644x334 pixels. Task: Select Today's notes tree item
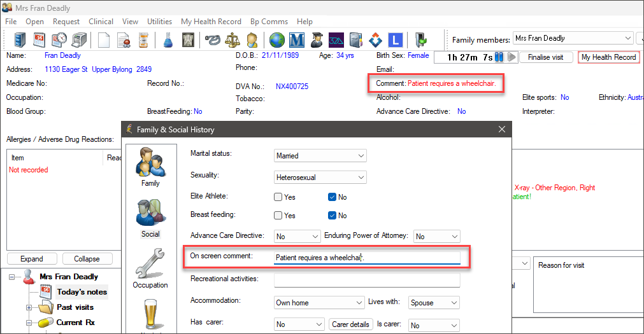[82, 292]
